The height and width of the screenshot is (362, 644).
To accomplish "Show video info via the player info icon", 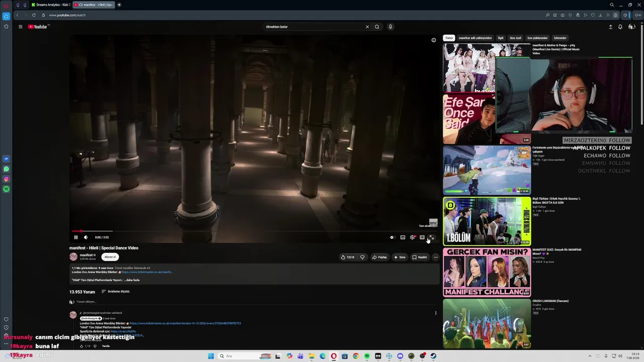I will [x=434, y=40].
